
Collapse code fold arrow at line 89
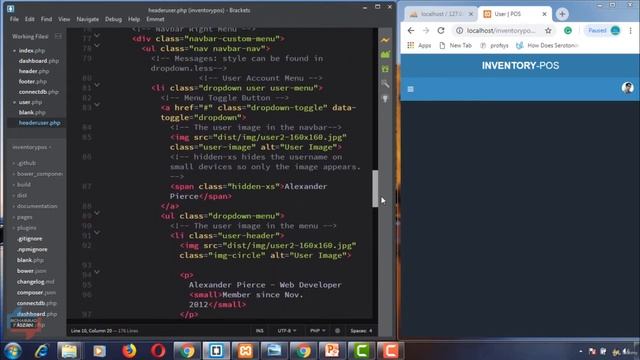point(97,213)
